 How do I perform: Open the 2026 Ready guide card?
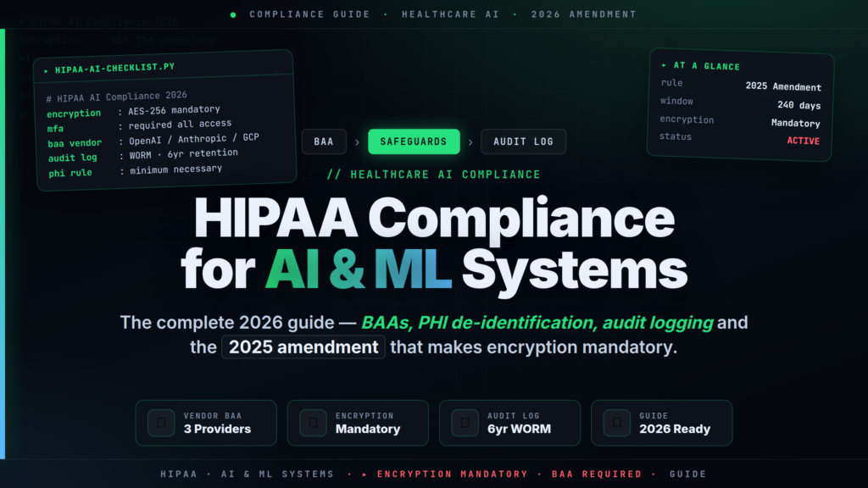pyautogui.click(x=661, y=423)
